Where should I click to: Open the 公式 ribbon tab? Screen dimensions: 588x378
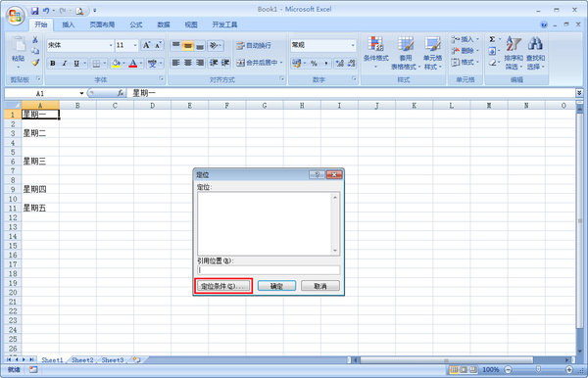tap(136, 24)
